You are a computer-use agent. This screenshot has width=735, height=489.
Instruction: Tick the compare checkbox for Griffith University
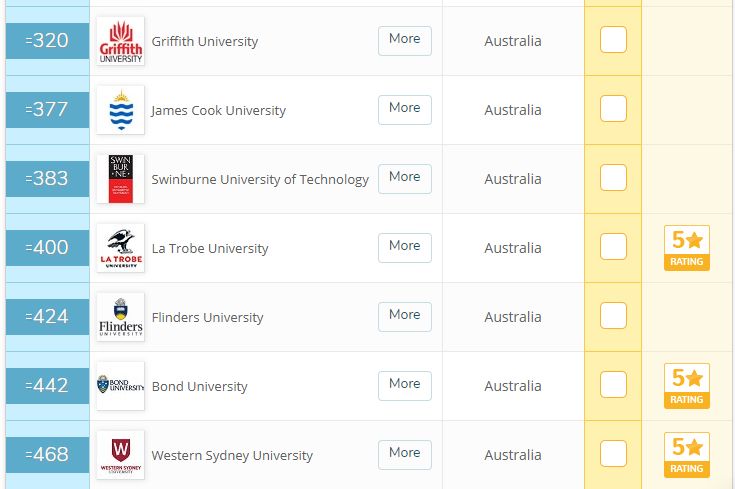pos(613,40)
